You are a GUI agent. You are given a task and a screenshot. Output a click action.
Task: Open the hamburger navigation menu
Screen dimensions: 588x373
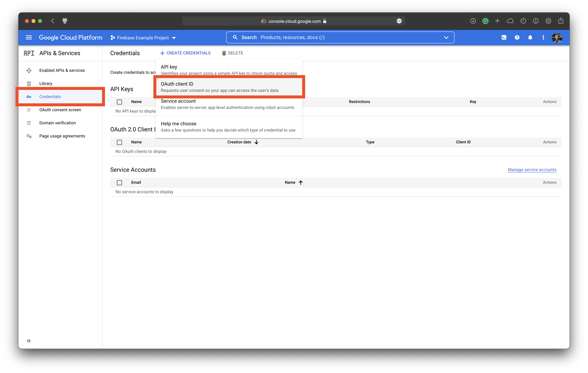29,37
